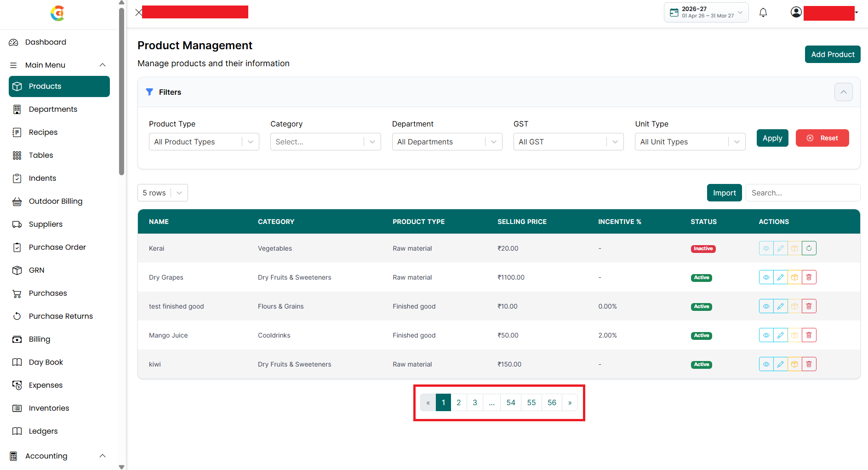View the Mango Juice product details

pyautogui.click(x=766, y=335)
